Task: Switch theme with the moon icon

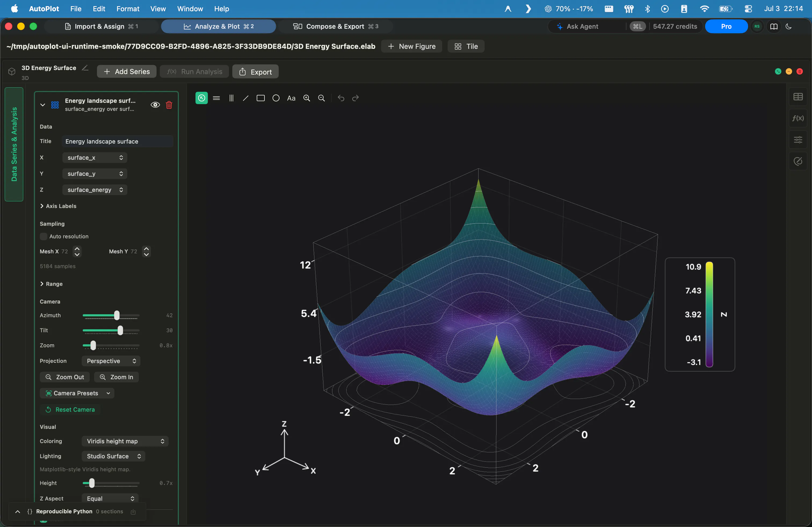Action: pyautogui.click(x=788, y=27)
